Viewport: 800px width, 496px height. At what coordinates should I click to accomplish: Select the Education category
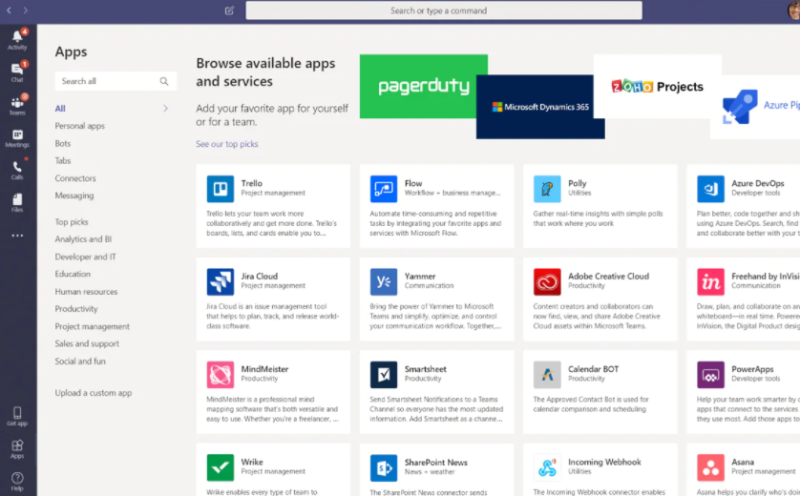[x=72, y=274]
